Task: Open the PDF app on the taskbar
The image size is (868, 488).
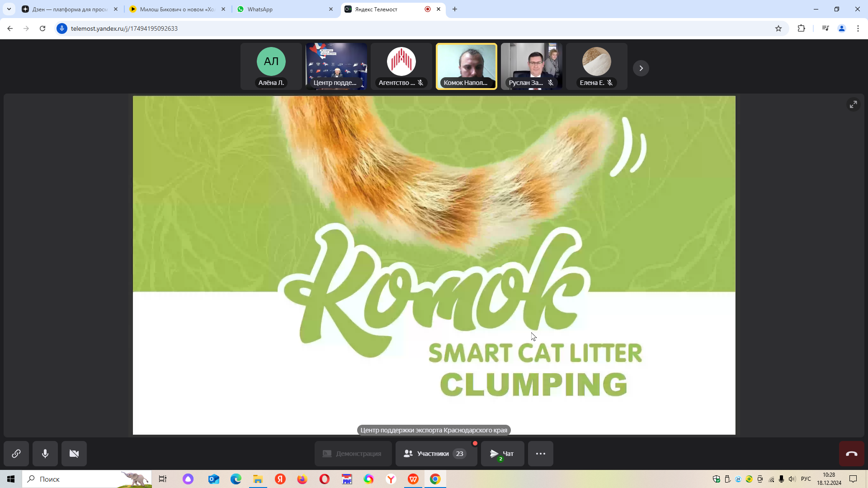Action: pyautogui.click(x=347, y=479)
